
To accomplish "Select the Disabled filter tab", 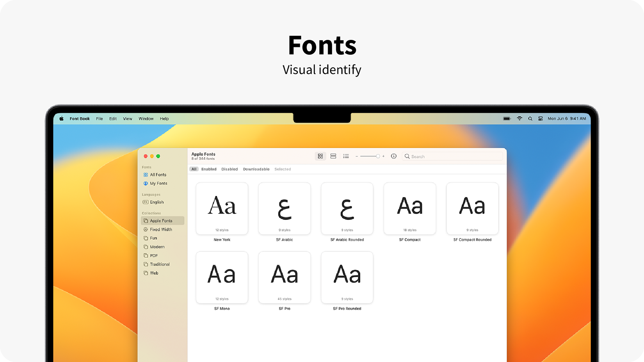I will (x=229, y=169).
